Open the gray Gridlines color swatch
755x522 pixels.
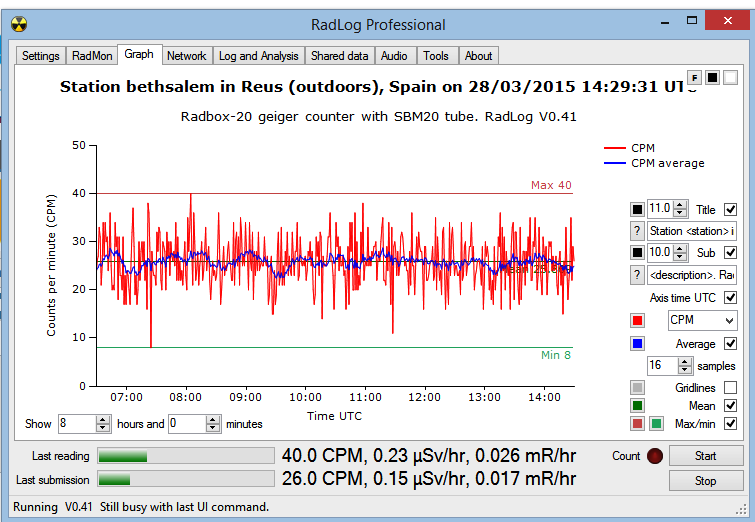637,388
